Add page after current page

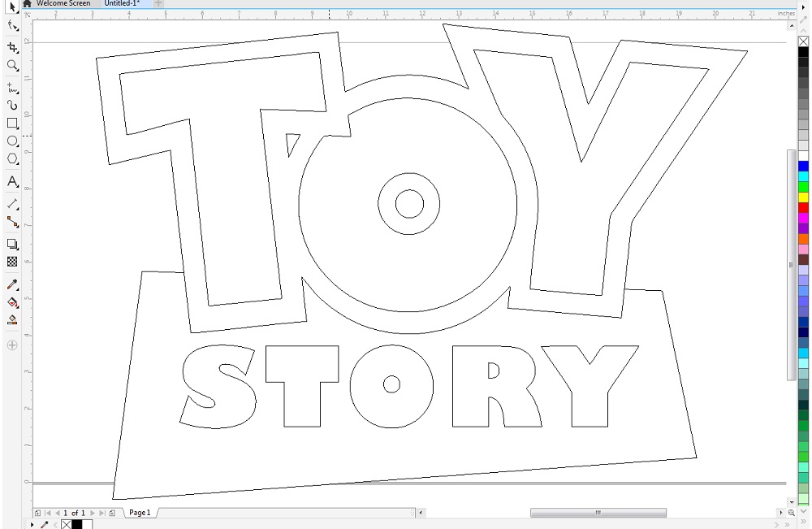click(x=112, y=513)
